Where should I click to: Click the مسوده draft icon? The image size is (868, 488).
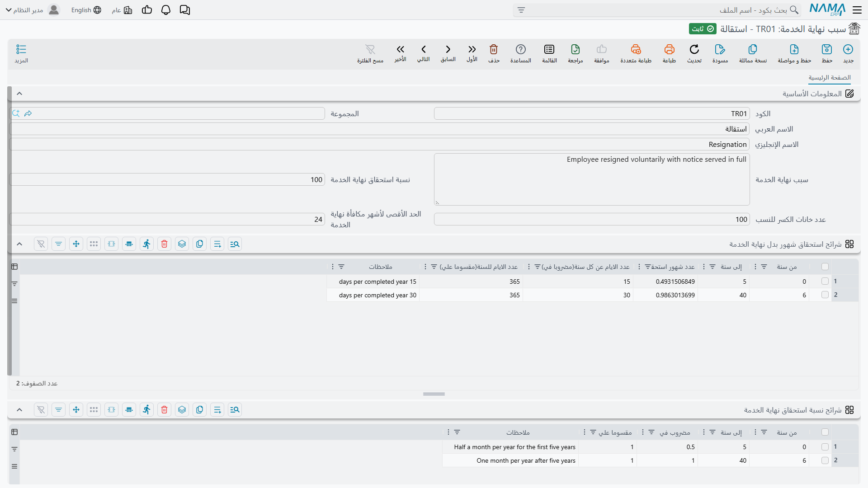click(720, 53)
